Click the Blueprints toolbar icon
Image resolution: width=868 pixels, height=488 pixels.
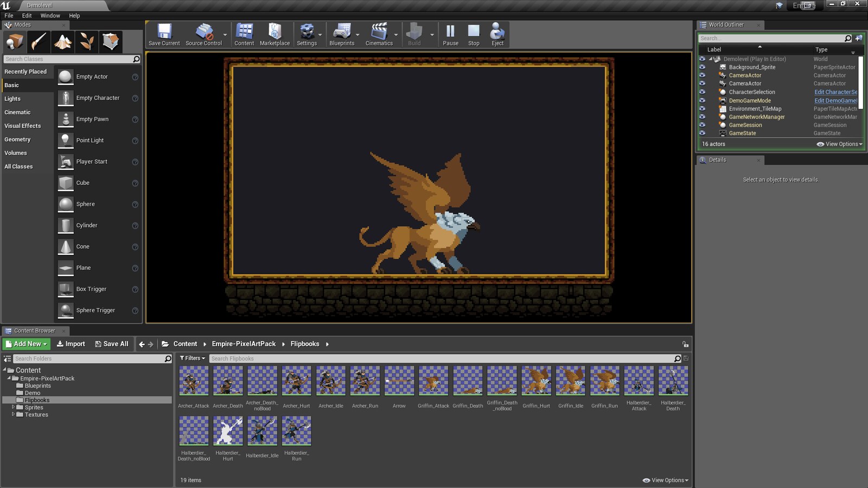[x=342, y=34]
